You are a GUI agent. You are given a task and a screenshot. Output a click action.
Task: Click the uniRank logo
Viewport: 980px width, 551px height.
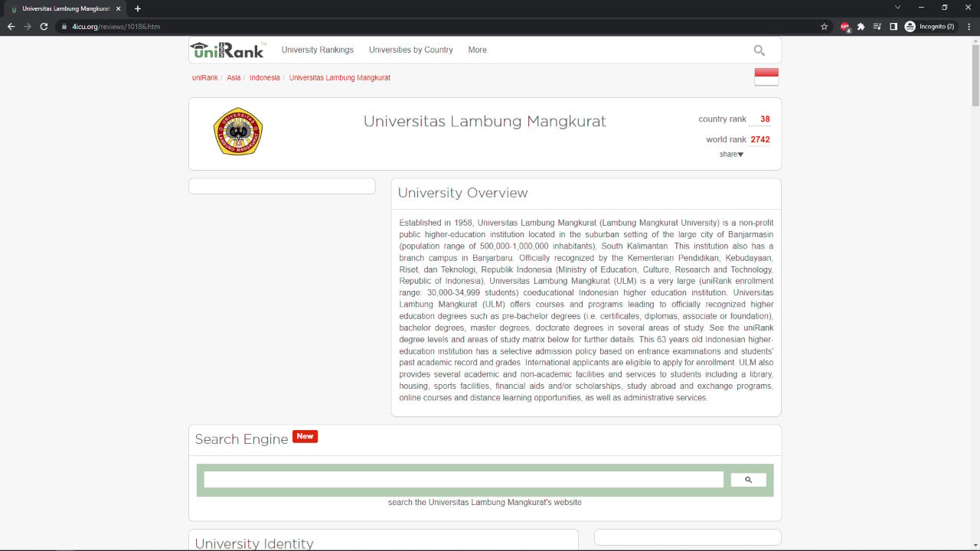point(227,50)
